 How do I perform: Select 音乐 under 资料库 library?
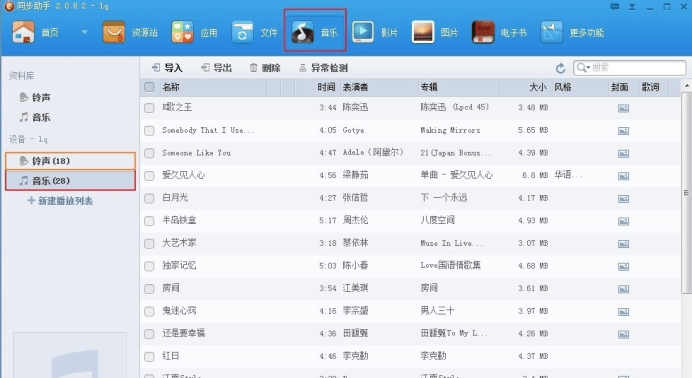pos(35,117)
